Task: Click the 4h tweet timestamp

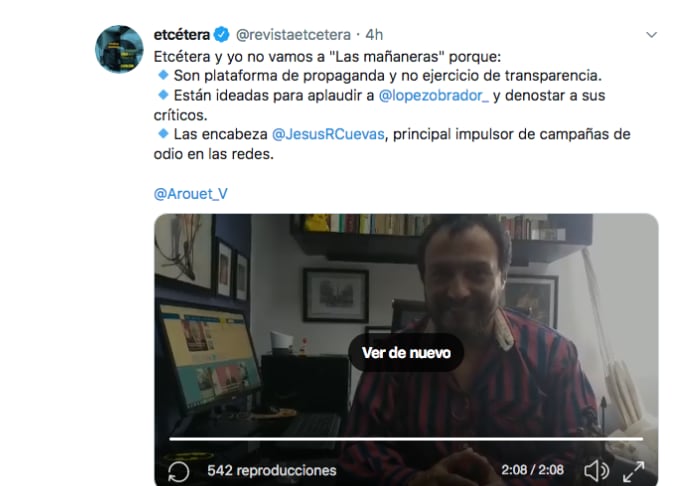Action: click(374, 35)
